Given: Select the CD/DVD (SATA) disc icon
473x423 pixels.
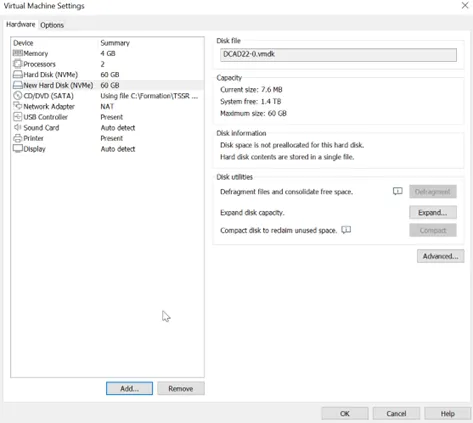Looking at the screenshot, I should pyautogui.click(x=18, y=96).
